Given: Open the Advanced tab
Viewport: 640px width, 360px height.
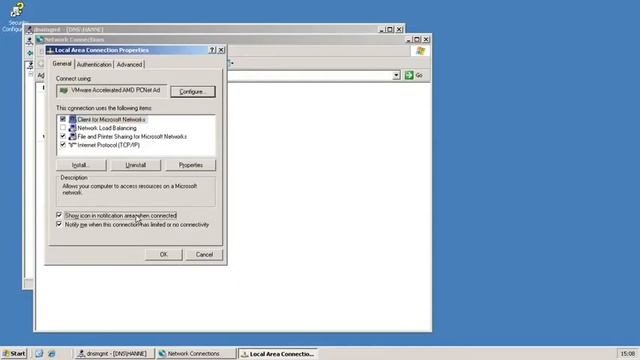Looking at the screenshot, I should [129, 64].
